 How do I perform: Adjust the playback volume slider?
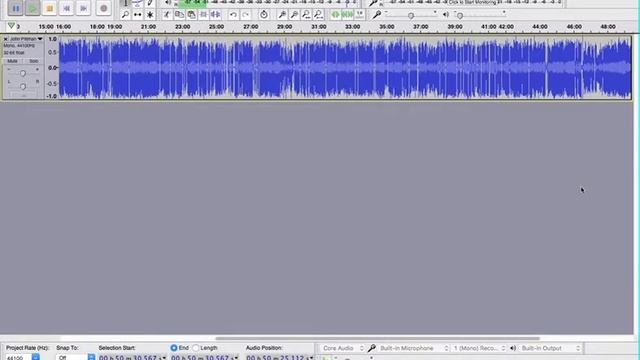460,16
